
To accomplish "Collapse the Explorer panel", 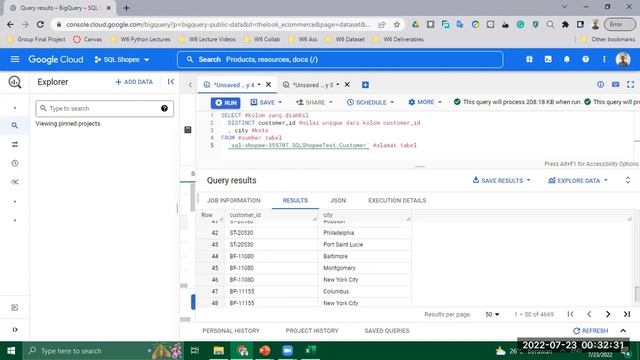I will pyautogui.click(x=171, y=82).
